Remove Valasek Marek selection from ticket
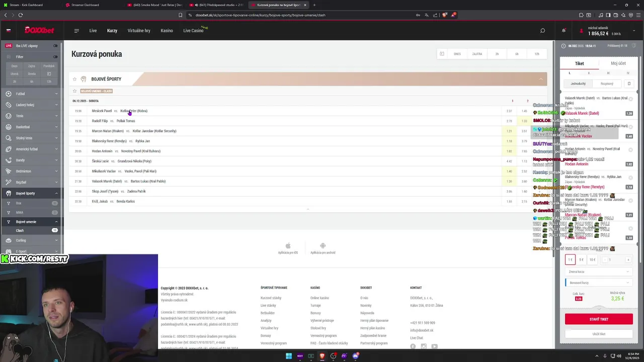Viewport: 644px width, 362px height. (x=630, y=100)
